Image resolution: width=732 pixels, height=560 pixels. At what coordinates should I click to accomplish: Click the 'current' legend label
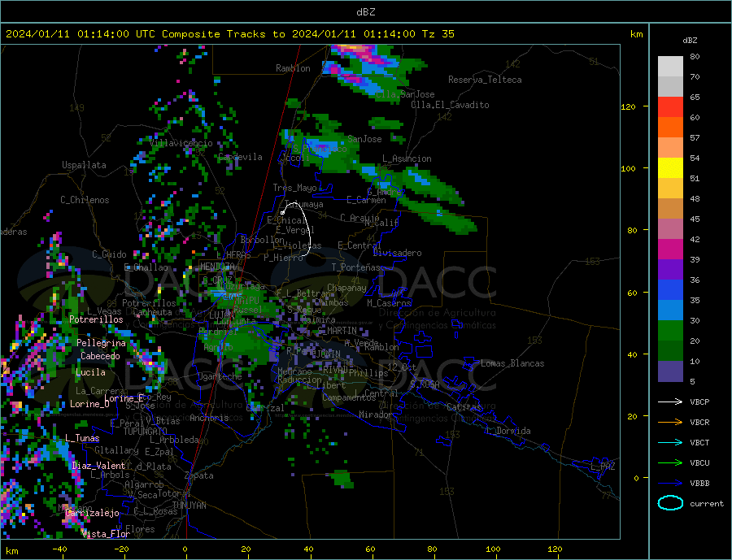706,504
